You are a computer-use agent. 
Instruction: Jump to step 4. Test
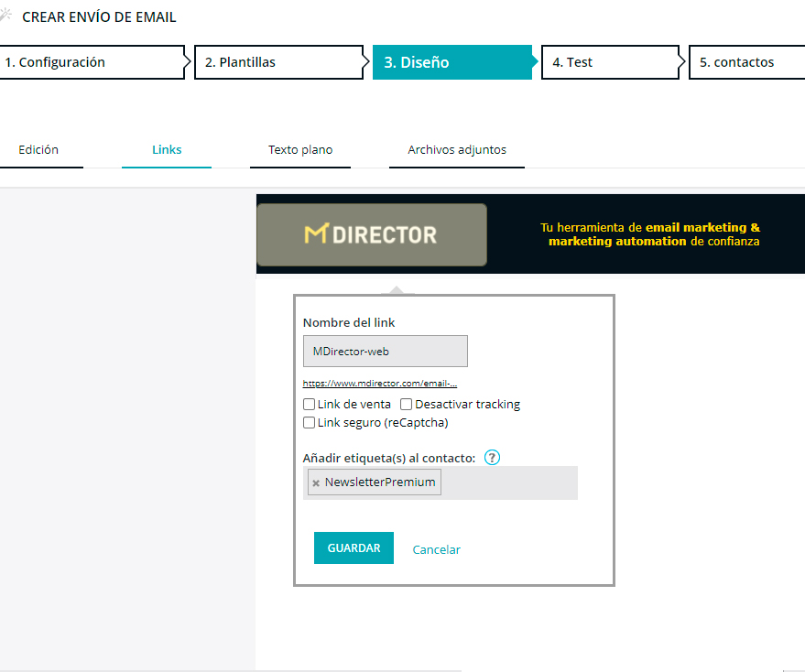point(613,62)
